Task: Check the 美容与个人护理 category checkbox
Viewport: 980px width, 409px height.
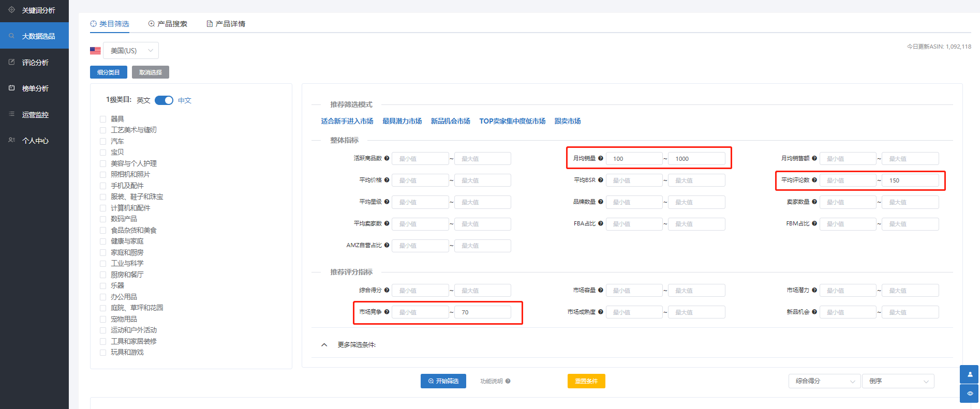Action: pyautogui.click(x=103, y=163)
